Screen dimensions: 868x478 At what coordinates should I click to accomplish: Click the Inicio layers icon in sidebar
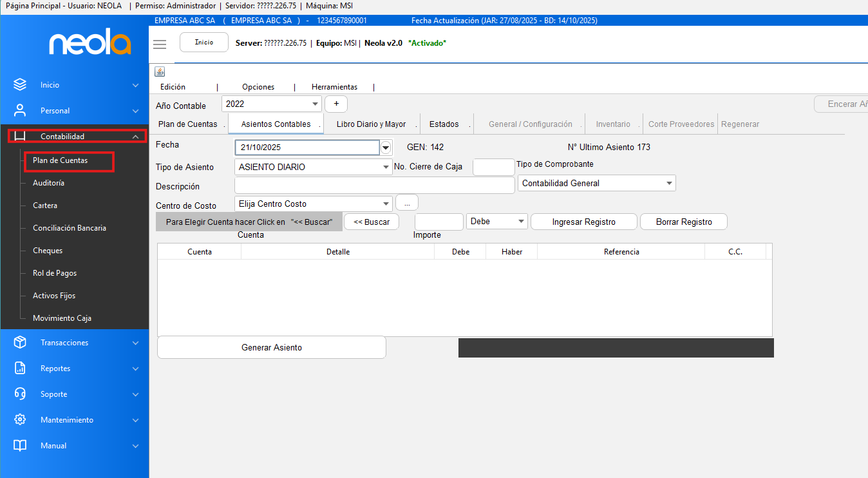tap(20, 84)
